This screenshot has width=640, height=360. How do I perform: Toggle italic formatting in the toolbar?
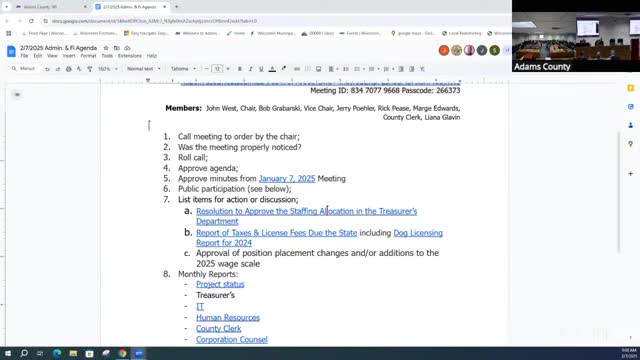(x=250, y=69)
